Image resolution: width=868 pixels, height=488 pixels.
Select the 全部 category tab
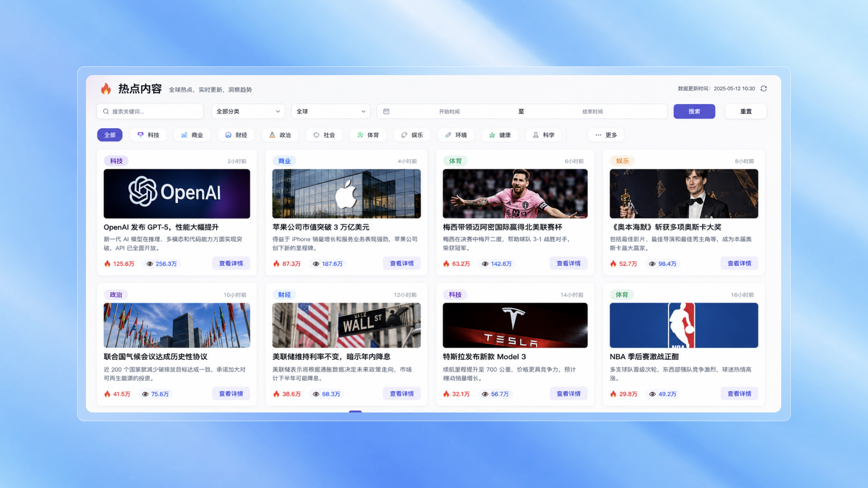point(110,135)
